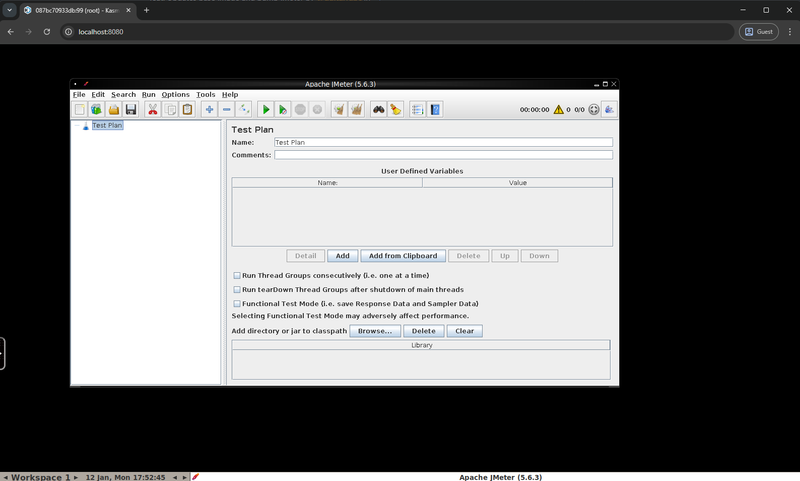The height and width of the screenshot is (481, 800).
Task: Enable Functional Test Mode checkbox
Action: point(237,303)
